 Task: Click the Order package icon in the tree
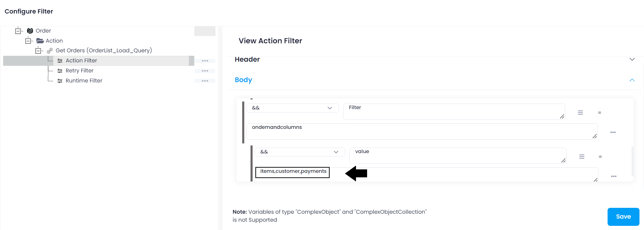pos(30,30)
